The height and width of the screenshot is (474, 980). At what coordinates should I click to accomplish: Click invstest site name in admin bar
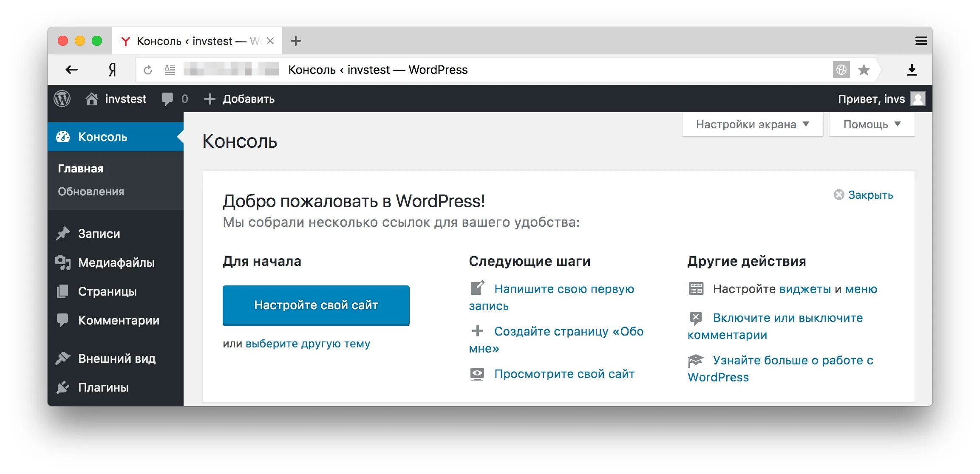(125, 99)
